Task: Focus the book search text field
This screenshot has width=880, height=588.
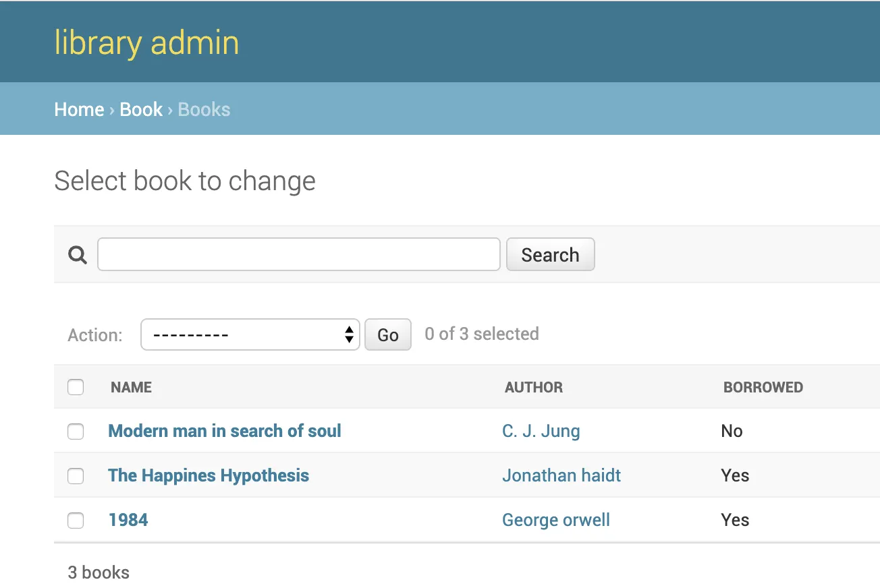Action: coord(298,255)
